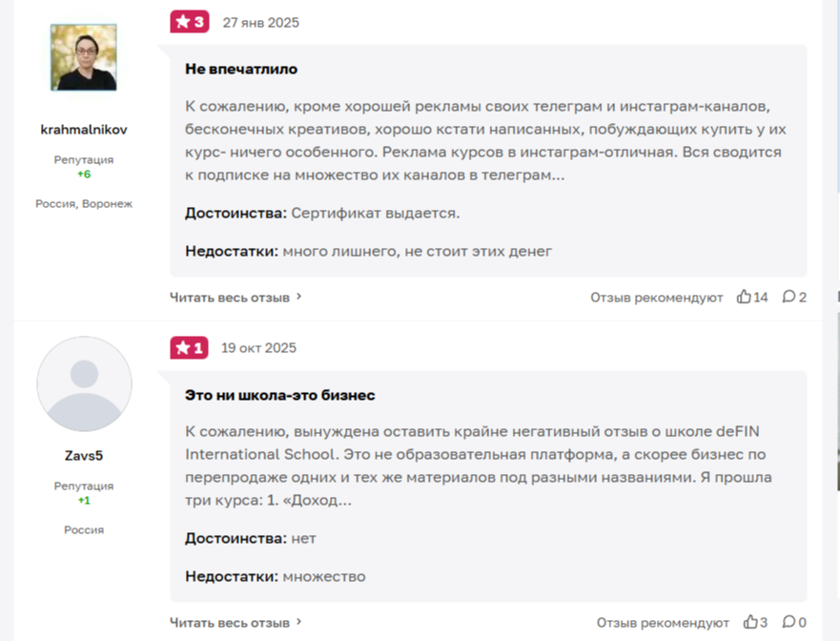Viewport: 840px width, 641px height.
Task: Click the 1-star rating badge
Action: click(189, 348)
